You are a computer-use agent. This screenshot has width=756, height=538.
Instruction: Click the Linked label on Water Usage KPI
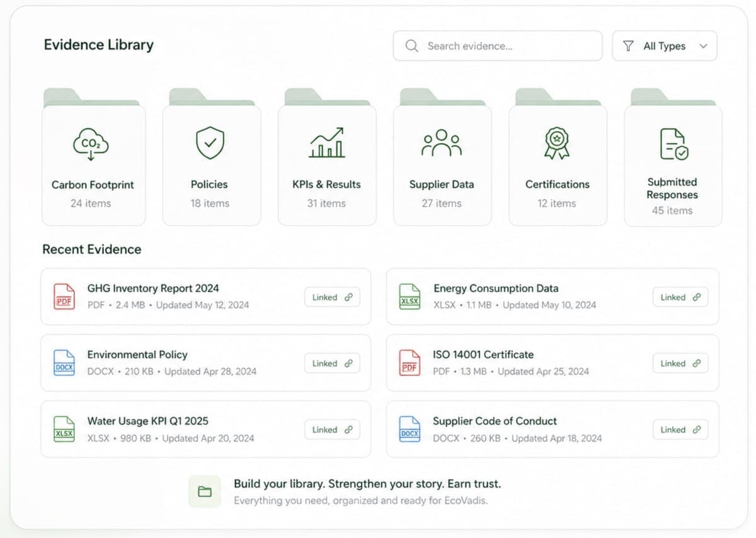pyautogui.click(x=325, y=430)
